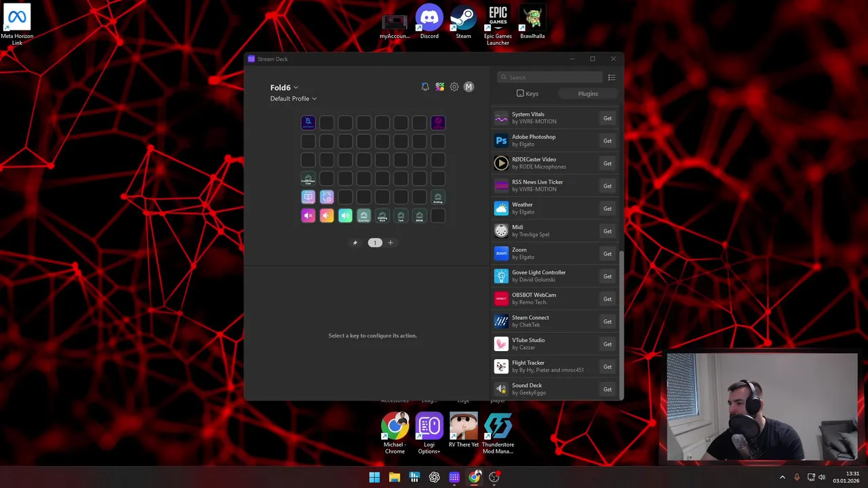Select the teal volume up key
The image size is (868, 488).
345,216
